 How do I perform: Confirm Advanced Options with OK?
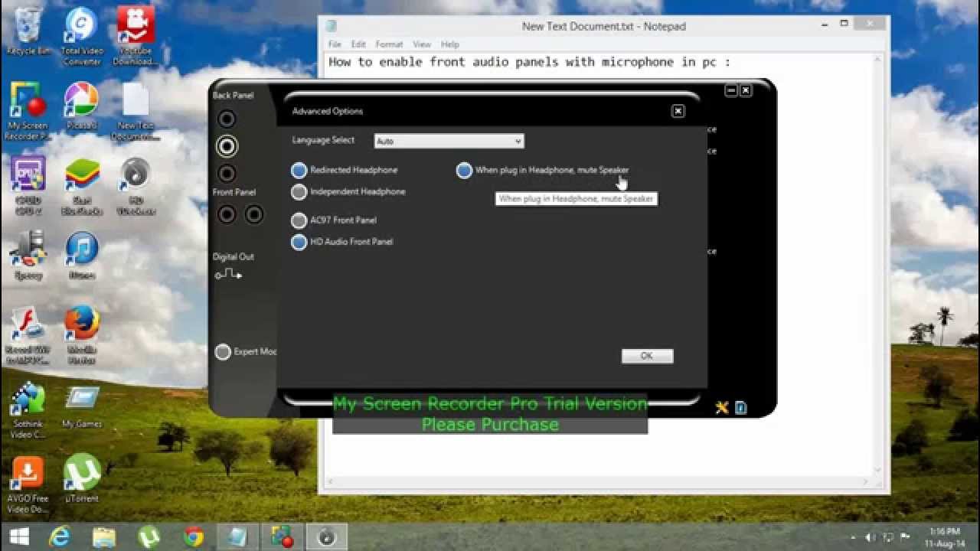click(x=645, y=356)
